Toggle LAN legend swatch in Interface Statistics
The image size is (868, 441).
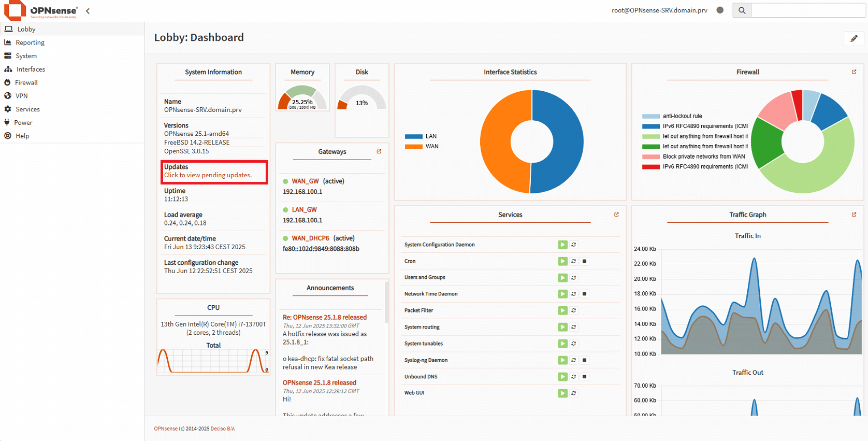(413, 136)
